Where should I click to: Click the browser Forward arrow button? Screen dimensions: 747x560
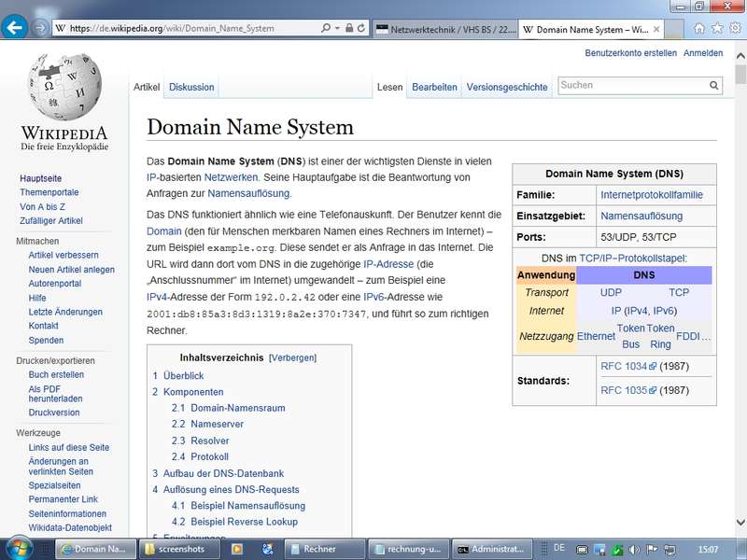pos(40,28)
